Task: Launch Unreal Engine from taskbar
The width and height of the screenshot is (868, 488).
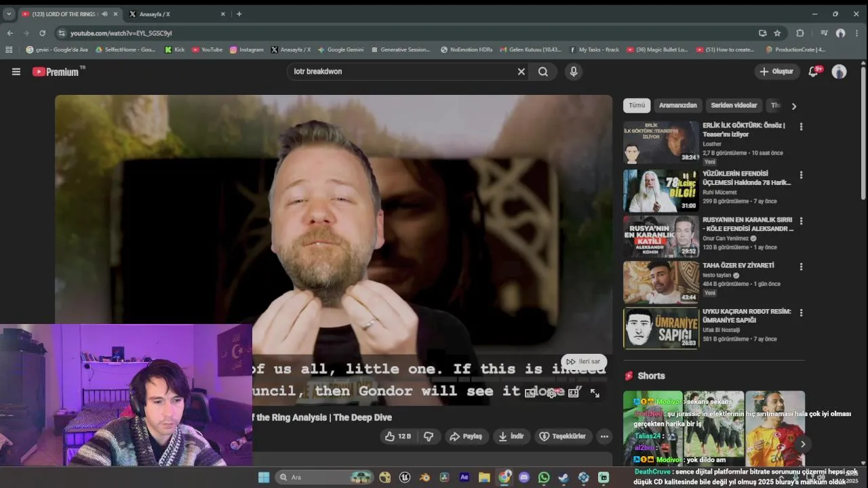Action: [x=405, y=477]
